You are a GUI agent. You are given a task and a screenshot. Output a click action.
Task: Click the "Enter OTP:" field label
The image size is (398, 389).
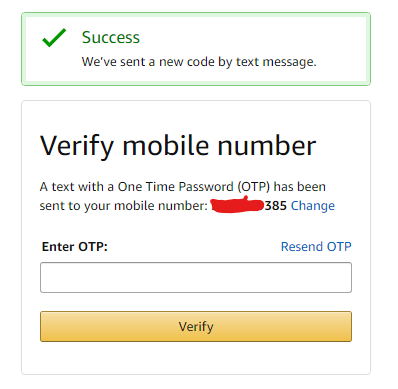click(75, 247)
